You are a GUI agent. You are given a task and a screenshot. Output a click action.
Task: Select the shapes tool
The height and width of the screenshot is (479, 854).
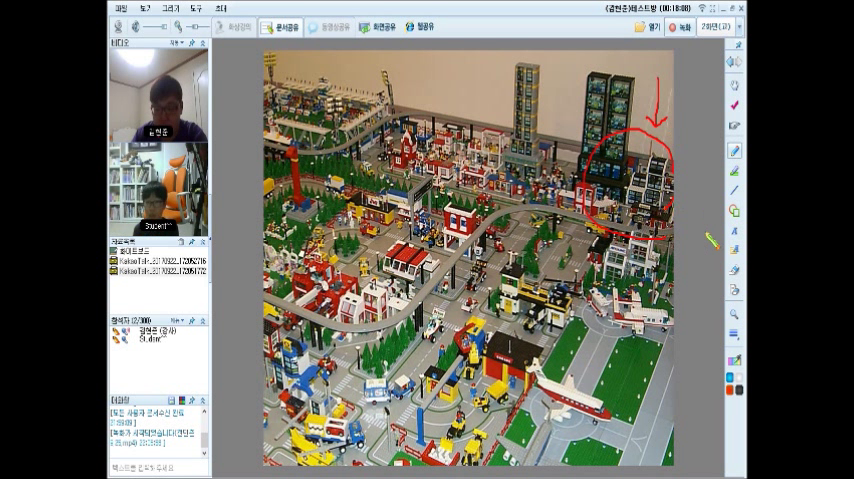(x=734, y=211)
